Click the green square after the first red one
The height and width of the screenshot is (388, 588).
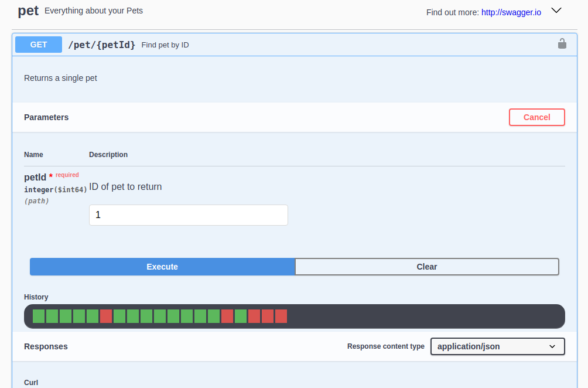coord(119,316)
